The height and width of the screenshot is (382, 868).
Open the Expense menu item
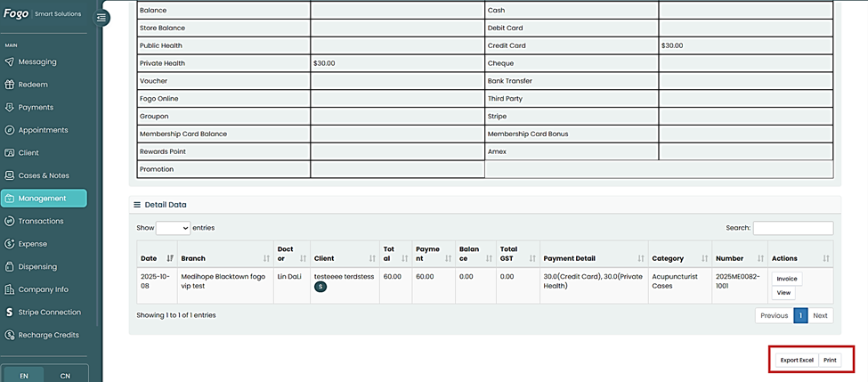(x=33, y=244)
